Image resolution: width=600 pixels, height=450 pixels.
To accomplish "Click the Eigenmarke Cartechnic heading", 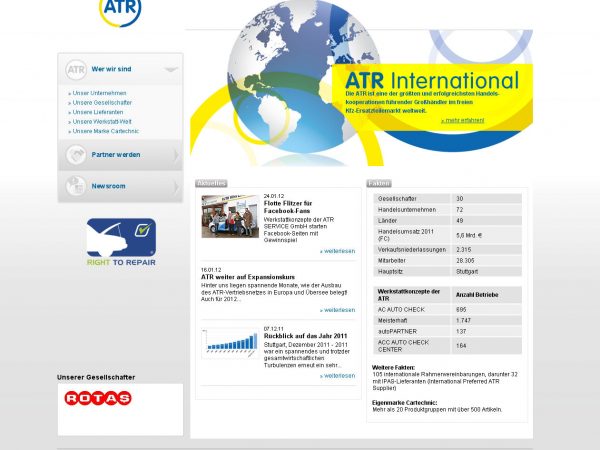I will (x=404, y=403).
